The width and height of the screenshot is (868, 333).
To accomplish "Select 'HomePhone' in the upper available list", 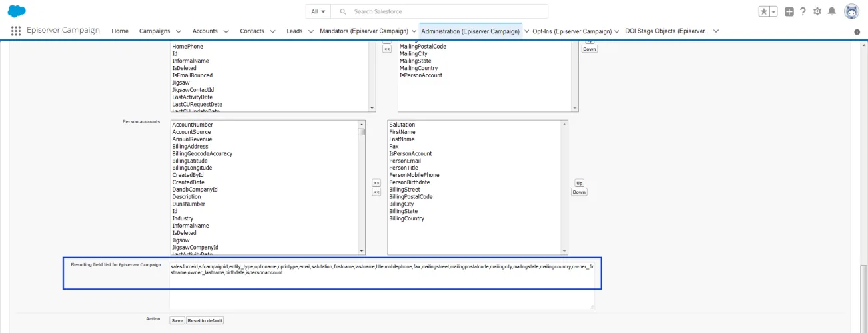I will (187, 47).
